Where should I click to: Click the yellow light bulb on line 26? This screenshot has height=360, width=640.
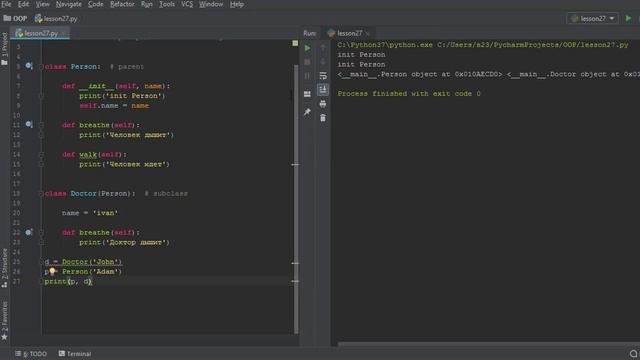[x=52, y=271]
